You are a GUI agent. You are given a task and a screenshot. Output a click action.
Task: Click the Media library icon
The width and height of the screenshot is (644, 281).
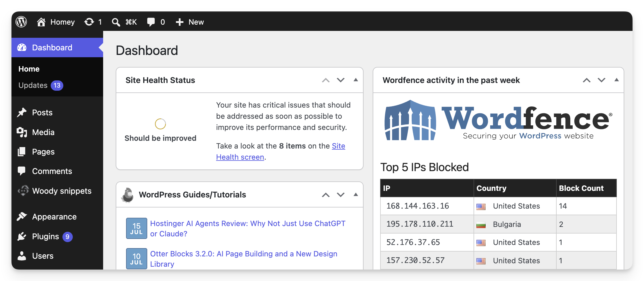(x=22, y=132)
